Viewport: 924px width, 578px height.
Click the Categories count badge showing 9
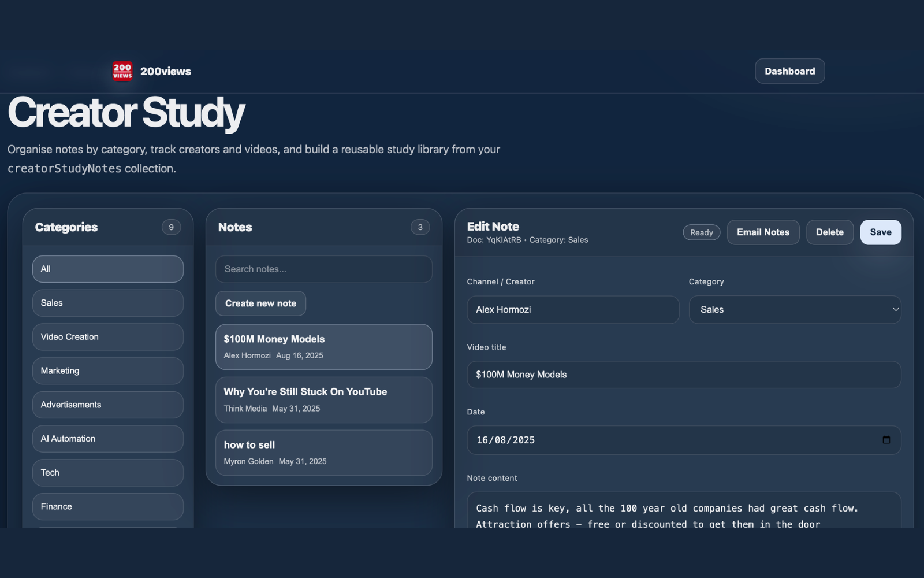pos(171,227)
